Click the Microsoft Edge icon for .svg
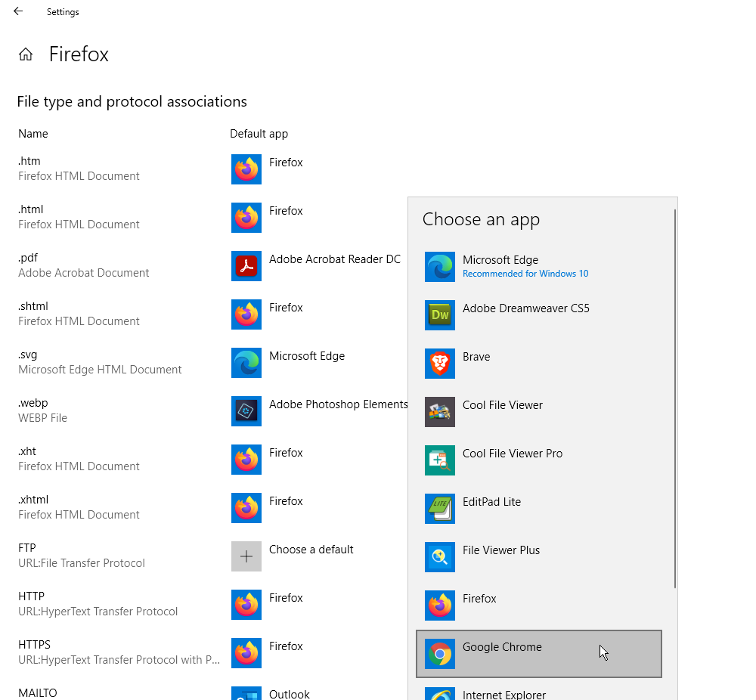 point(246,363)
